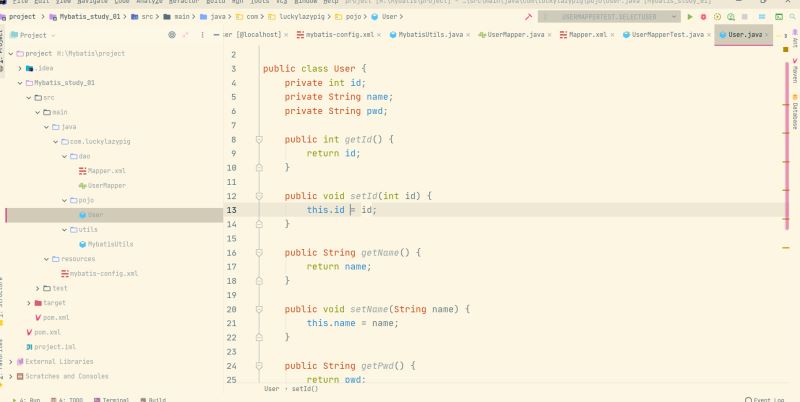Viewport: 800px width, 402px height.
Task: Open the Build tool window
Action: coord(153,399)
